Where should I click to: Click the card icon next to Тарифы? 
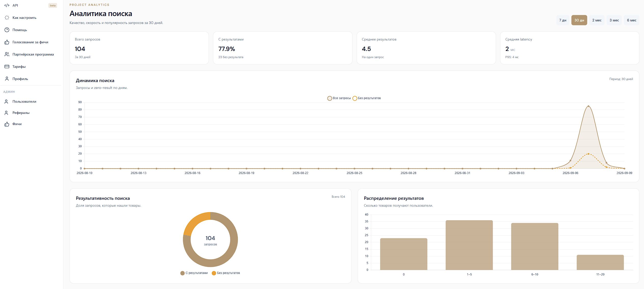(x=7, y=67)
